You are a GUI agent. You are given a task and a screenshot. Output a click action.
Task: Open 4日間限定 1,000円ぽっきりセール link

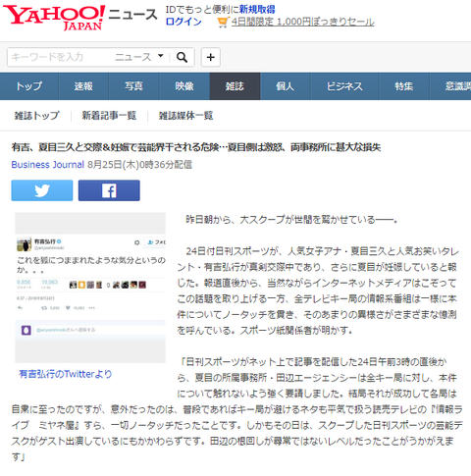(303, 22)
